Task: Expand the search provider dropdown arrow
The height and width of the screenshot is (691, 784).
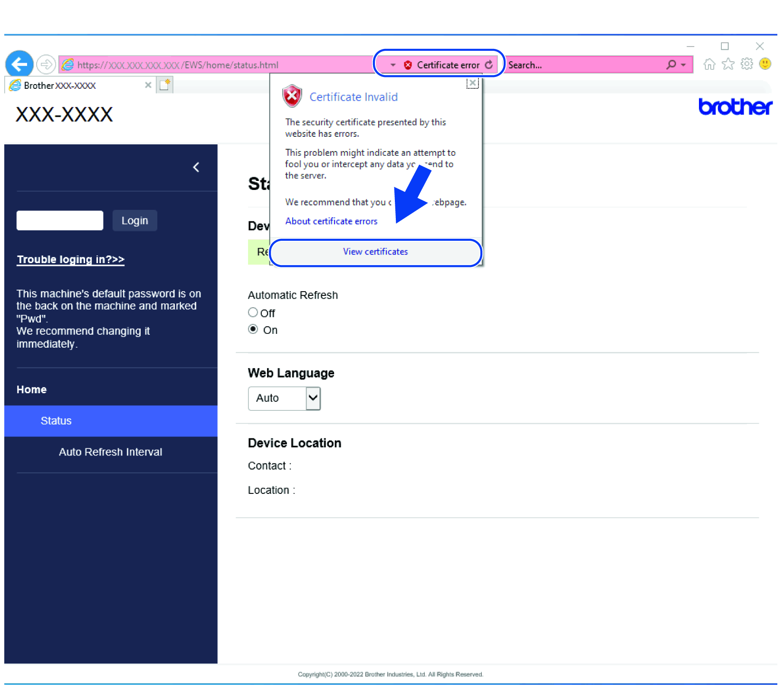Action: coord(683,65)
